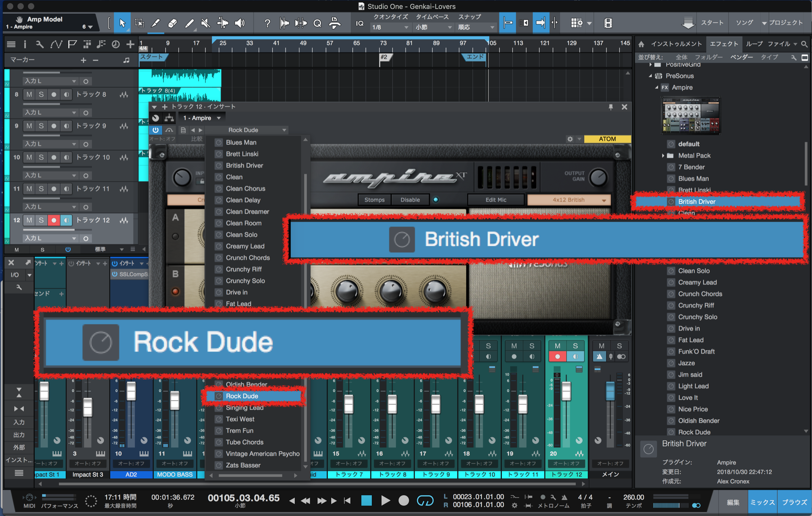Screen dimensions: 812x516
Task: Select Clean Chorus preset in list
Action: (245, 188)
